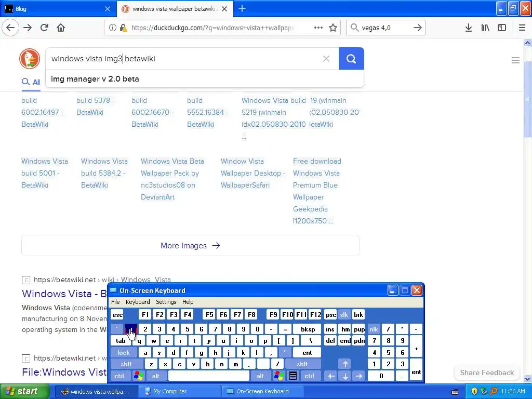Open More Images results

click(x=190, y=245)
